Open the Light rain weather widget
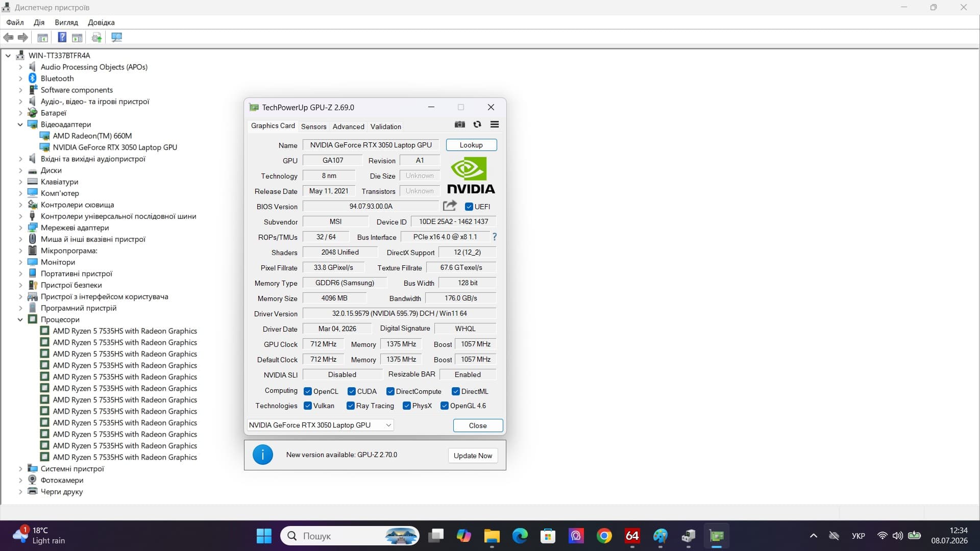The height and width of the screenshot is (551, 980). tap(40, 536)
